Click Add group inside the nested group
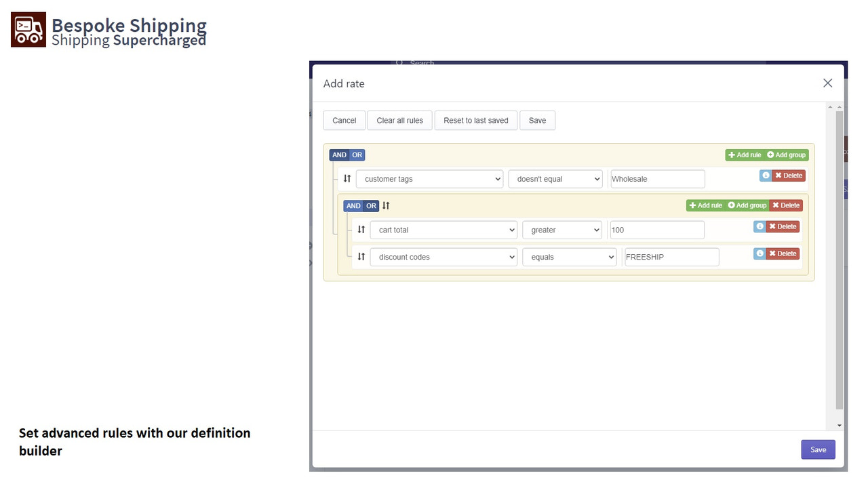Viewport: 868px width, 488px height. (747, 205)
